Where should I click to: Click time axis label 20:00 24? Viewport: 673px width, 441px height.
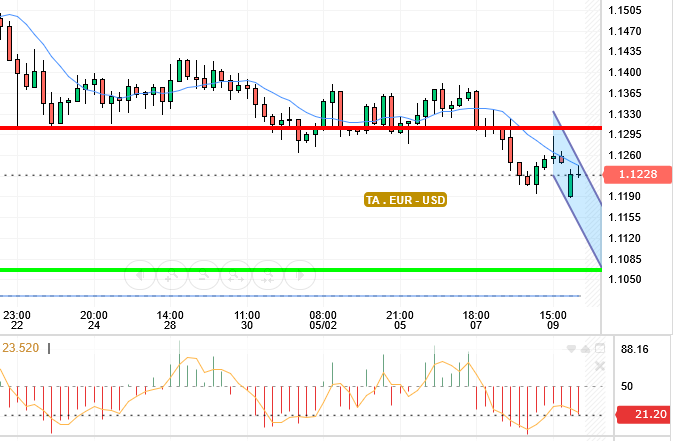(94, 320)
